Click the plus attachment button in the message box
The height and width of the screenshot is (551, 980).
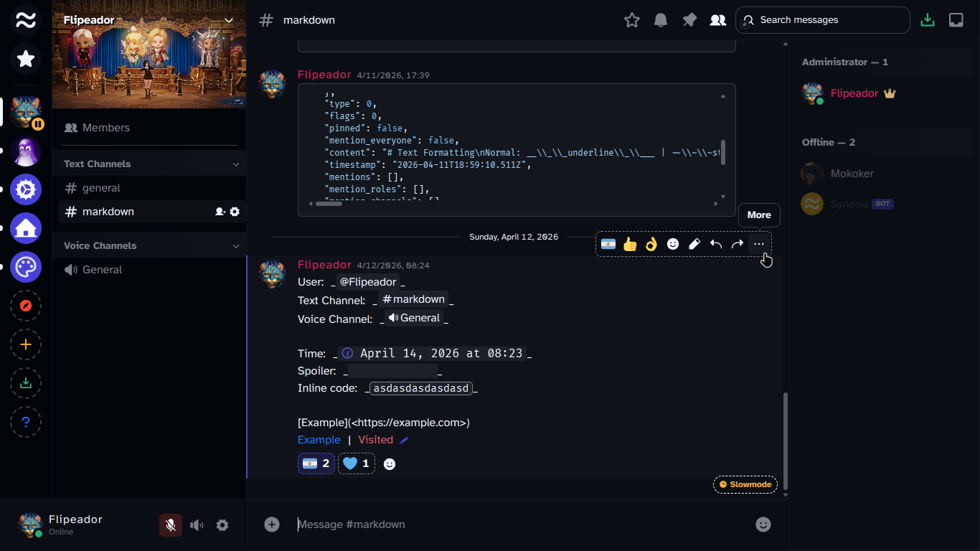[272, 524]
